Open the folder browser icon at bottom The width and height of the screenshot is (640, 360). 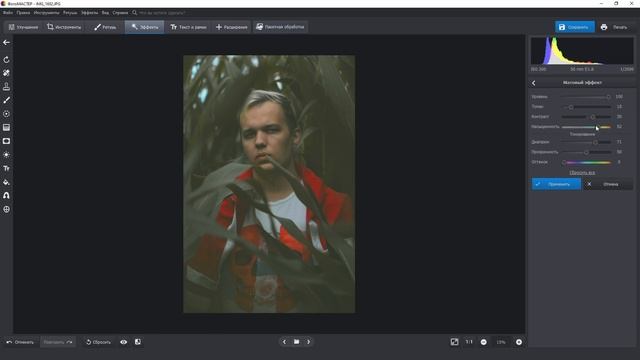pos(297,342)
